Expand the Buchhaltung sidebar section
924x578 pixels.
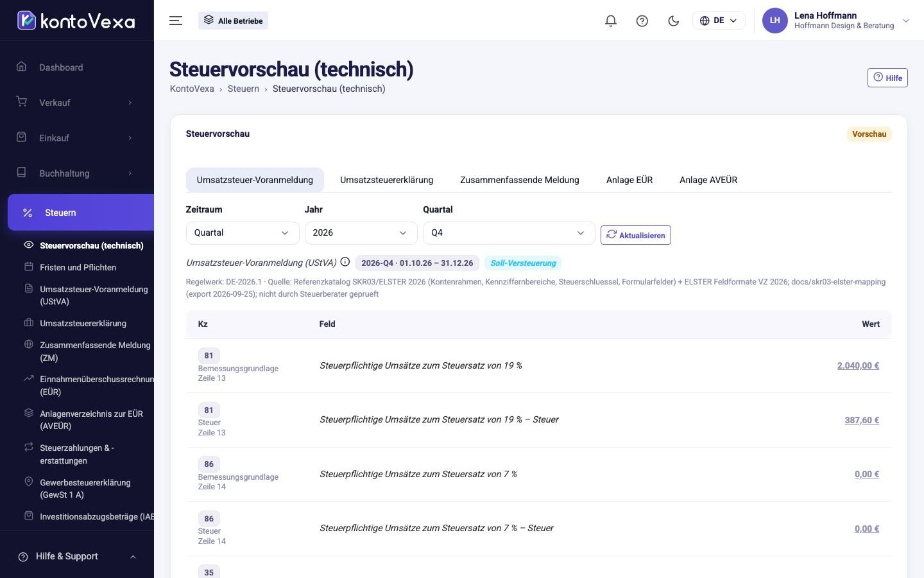point(77,173)
